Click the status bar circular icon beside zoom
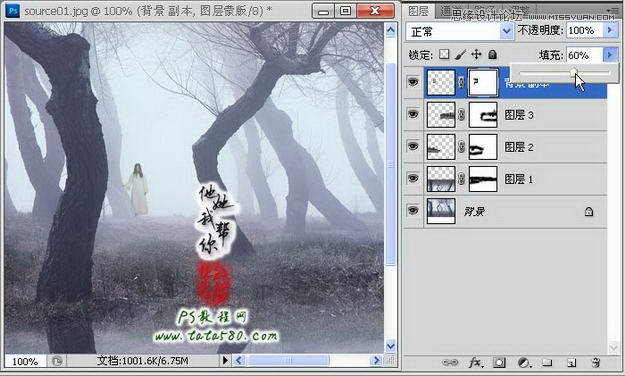Screen dimensions: 625x376 57,361
